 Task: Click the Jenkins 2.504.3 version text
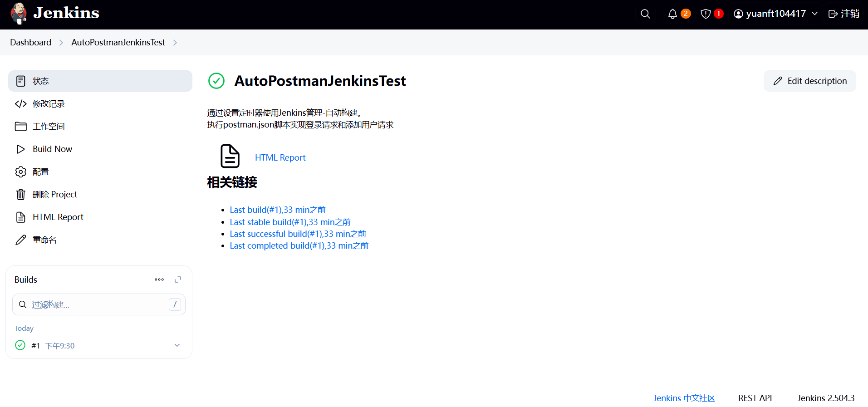826,398
